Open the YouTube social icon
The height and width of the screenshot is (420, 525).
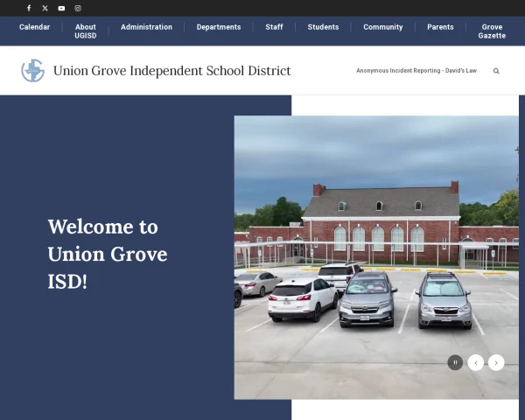(x=61, y=8)
